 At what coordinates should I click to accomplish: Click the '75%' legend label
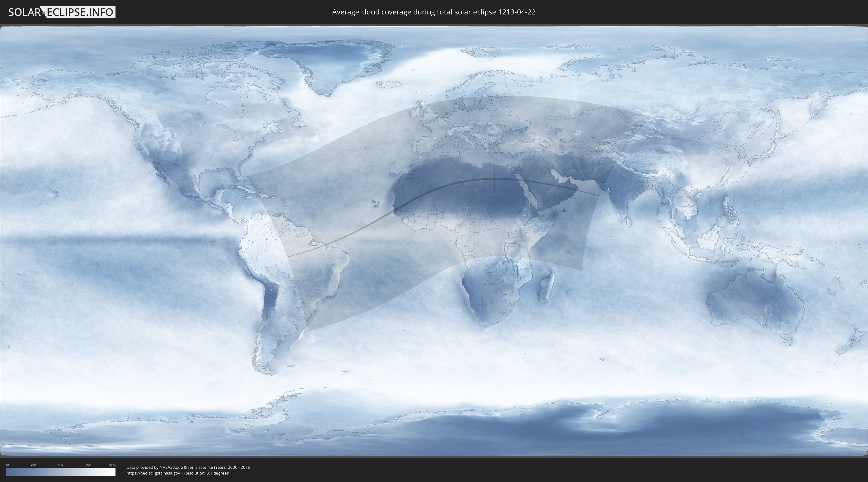88,465
